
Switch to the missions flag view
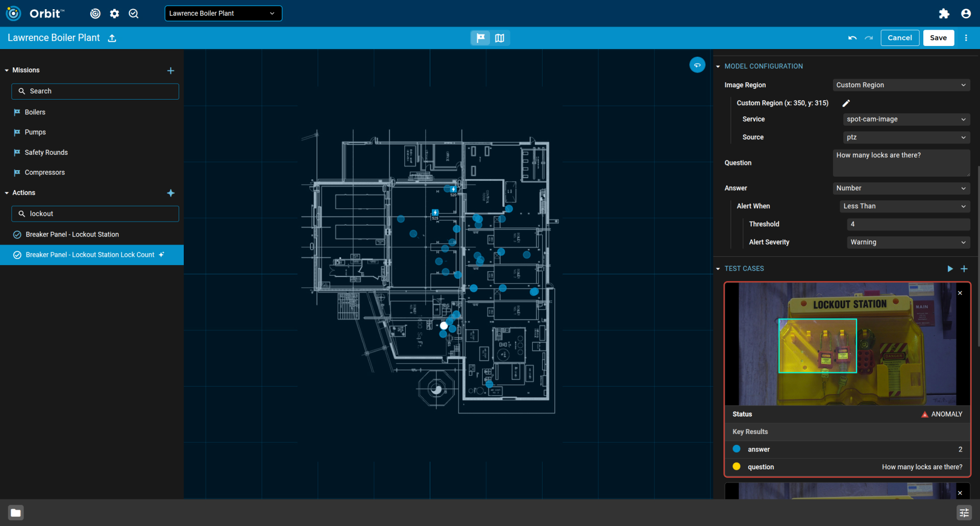coord(480,38)
